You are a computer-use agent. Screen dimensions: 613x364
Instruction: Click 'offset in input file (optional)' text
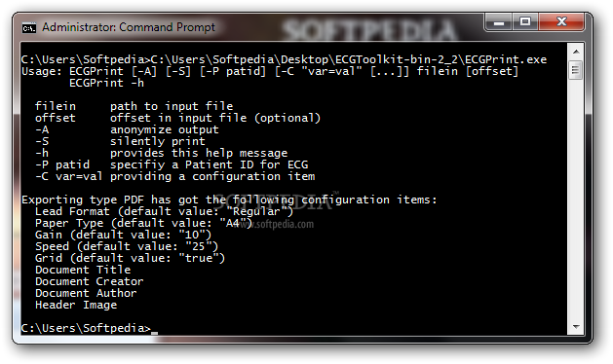coord(215,118)
